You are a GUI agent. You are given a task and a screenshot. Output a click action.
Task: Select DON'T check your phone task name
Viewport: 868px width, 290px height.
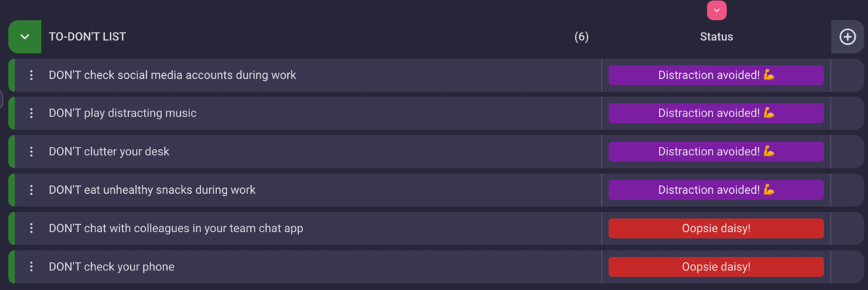tap(111, 267)
